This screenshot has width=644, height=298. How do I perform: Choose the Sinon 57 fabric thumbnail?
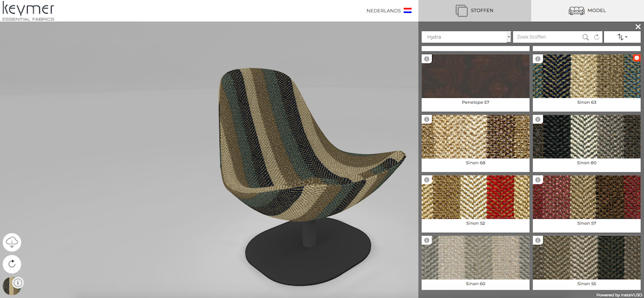tap(587, 197)
